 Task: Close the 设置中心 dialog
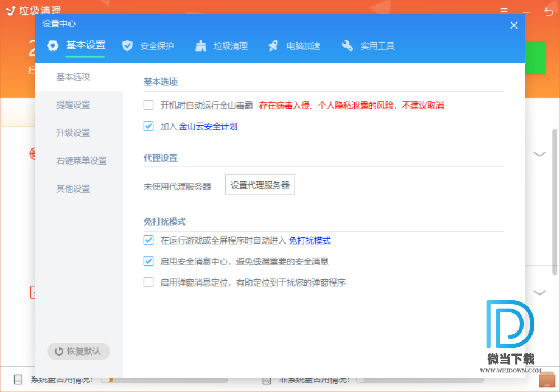[514, 25]
